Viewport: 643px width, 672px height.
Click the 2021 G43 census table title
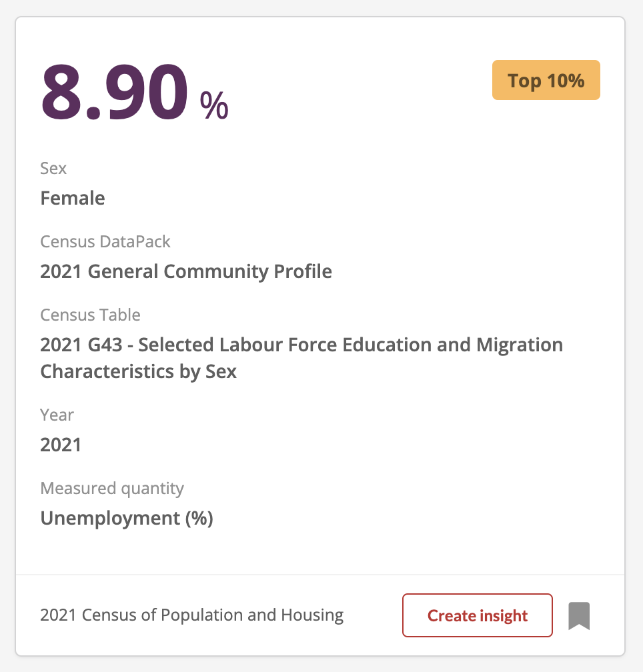pos(301,358)
